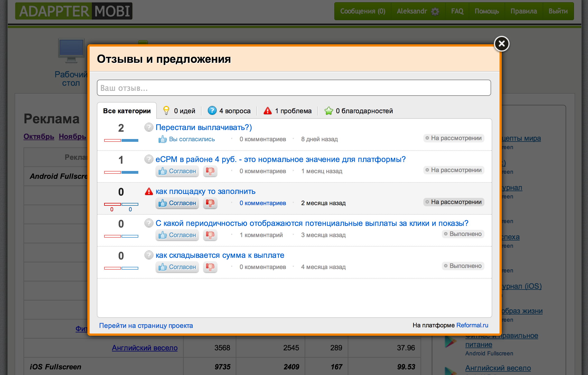Image resolution: width=588 pixels, height=375 pixels.
Task: Open the 'eCPM в районе 4 руб.' question
Action: [281, 159]
